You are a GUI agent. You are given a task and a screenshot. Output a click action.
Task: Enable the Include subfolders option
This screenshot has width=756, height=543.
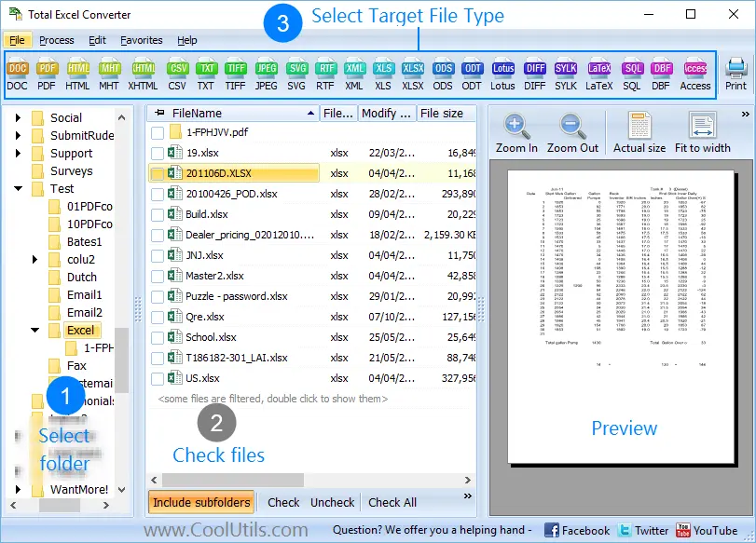[x=200, y=501]
